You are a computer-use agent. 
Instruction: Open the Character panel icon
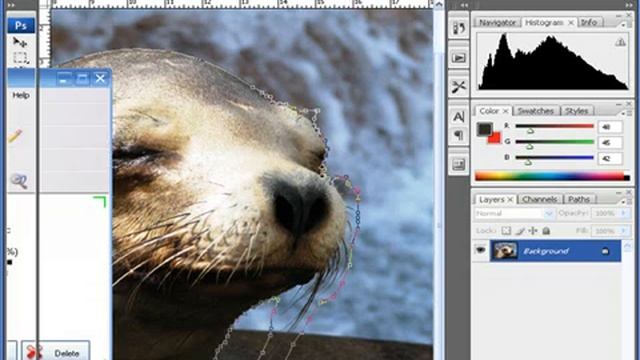(x=459, y=117)
